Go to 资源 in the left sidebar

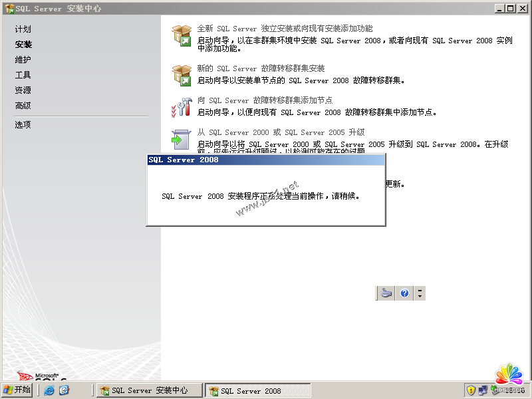tap(23, 90)
